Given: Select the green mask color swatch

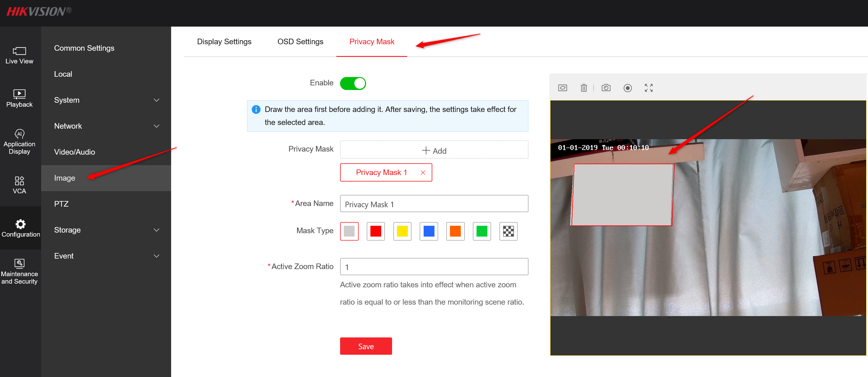Looking at the screenshot, I should point(482,231).
